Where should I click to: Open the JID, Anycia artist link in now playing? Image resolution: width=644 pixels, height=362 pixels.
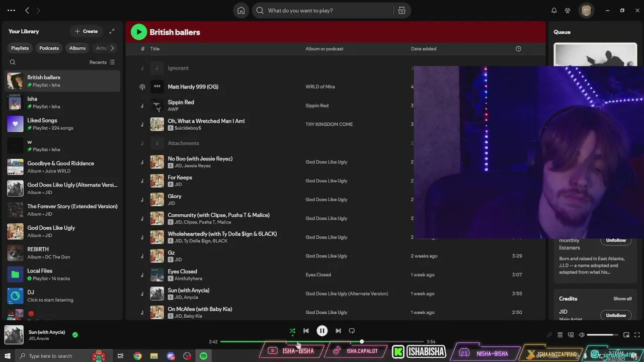point(39,339)
